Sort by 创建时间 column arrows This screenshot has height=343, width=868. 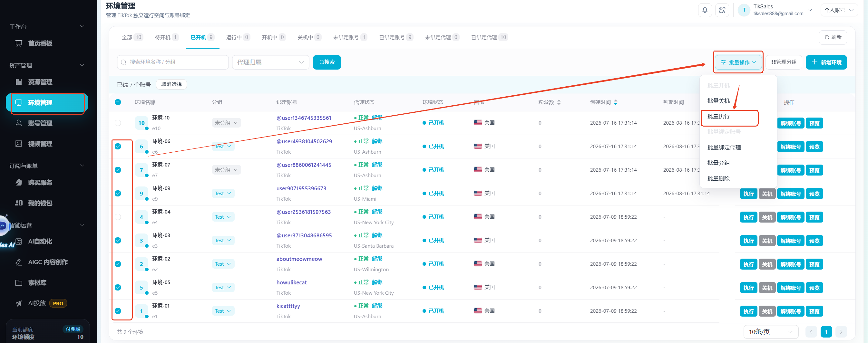(x=616, y=102)
